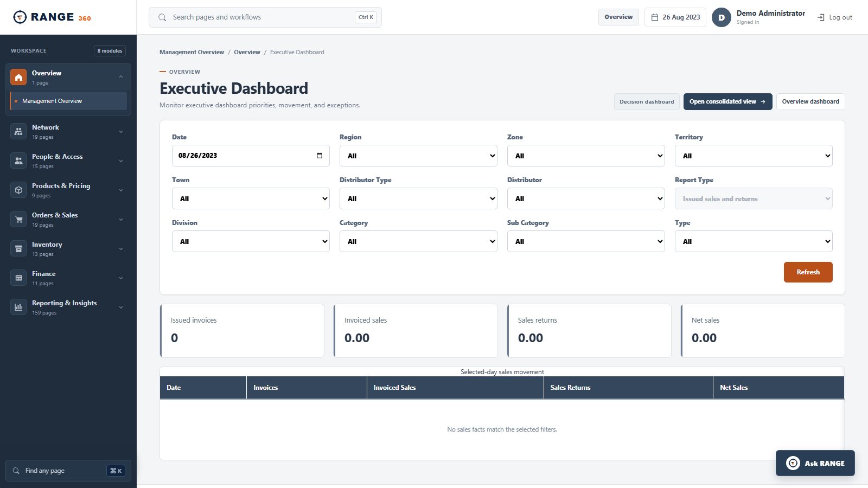Click the Products & Pricing box icon
This screenshot has height=488, width=868.
tap(18, 190)
